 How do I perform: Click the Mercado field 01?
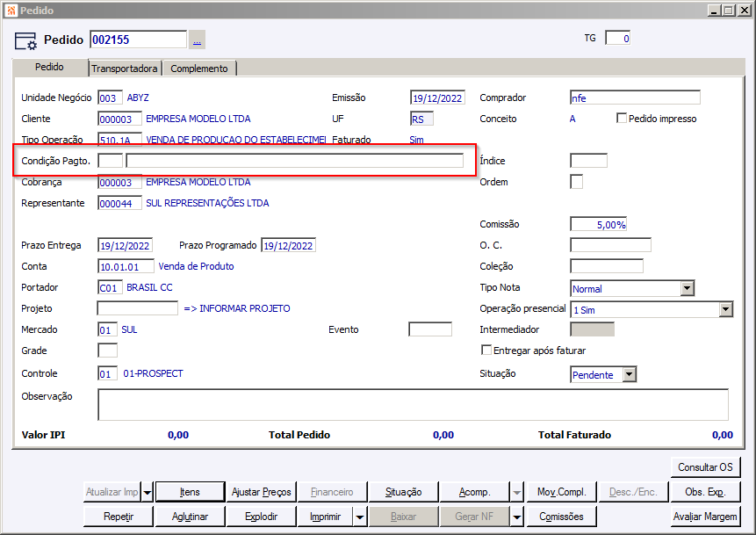[107, 329]
